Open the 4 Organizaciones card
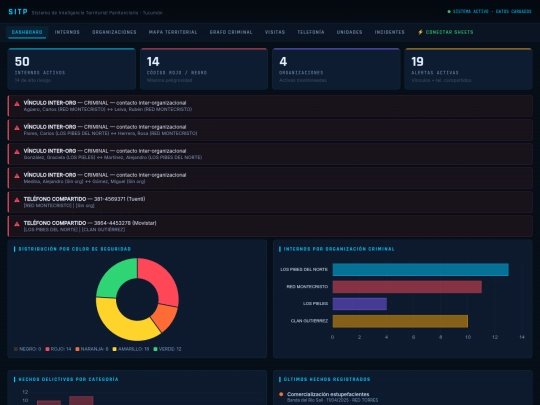This screenshot has height=405, width=540. (x=336, y=69)
